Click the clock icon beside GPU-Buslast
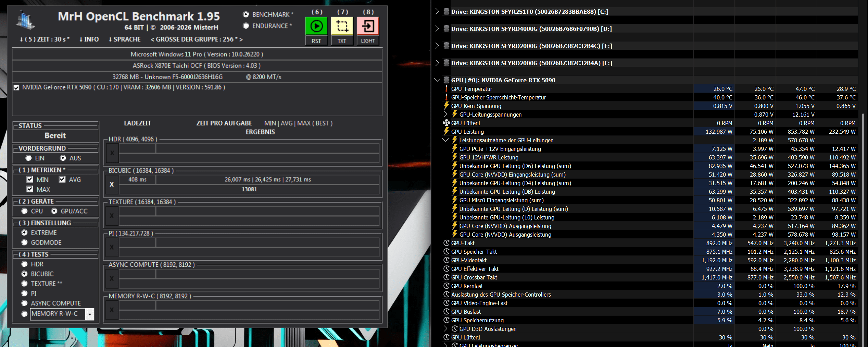Viewport: 868px width, 347px height. (x=446, y=312)
